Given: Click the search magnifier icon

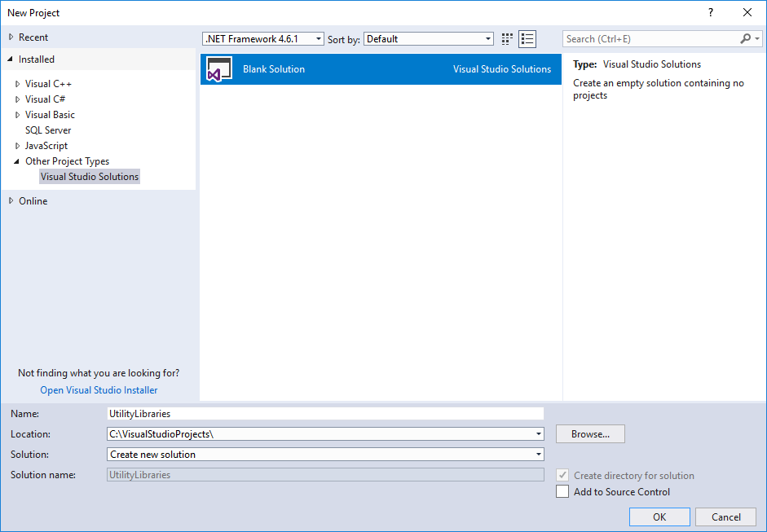Looking at the screenshot, I should point(745,38).
